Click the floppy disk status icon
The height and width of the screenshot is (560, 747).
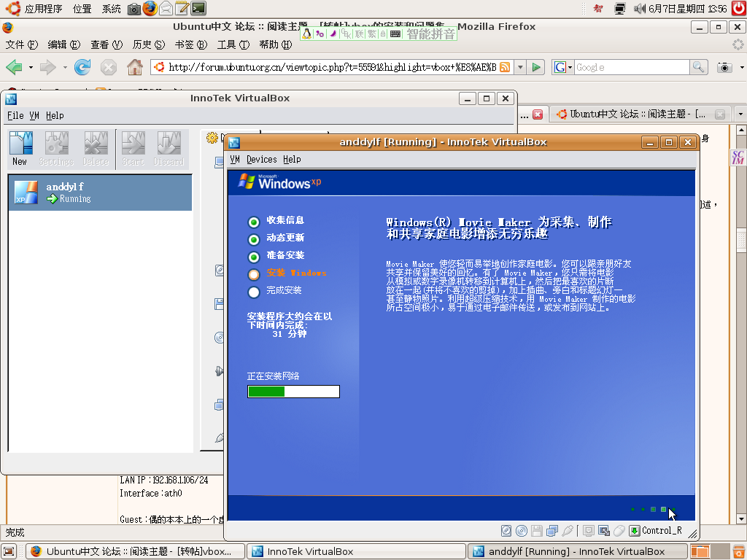pyautogui.click(x=537, y=531)
